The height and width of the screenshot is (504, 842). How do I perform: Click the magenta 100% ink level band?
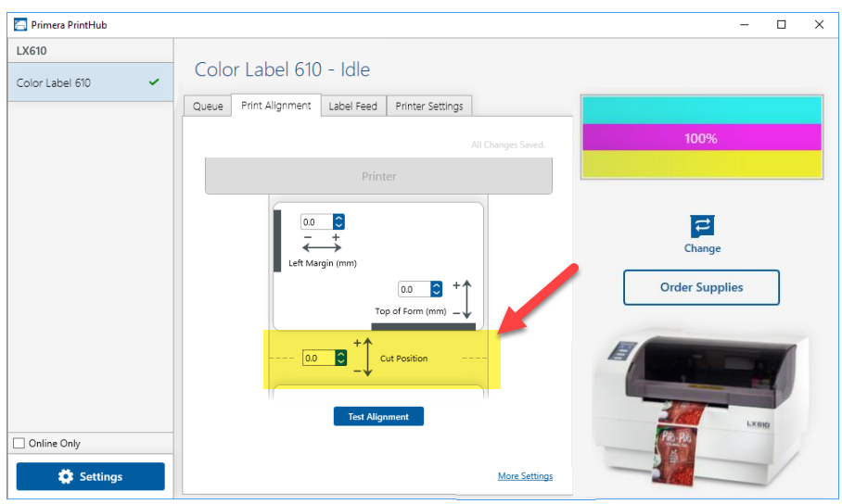pyautogui.click(x=702, y=138)
